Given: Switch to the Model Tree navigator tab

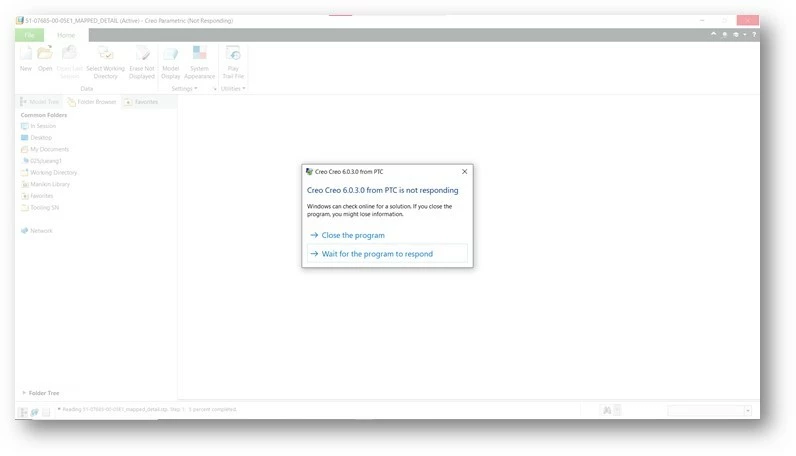Looking at the screenshot, I should pos(40,102).
